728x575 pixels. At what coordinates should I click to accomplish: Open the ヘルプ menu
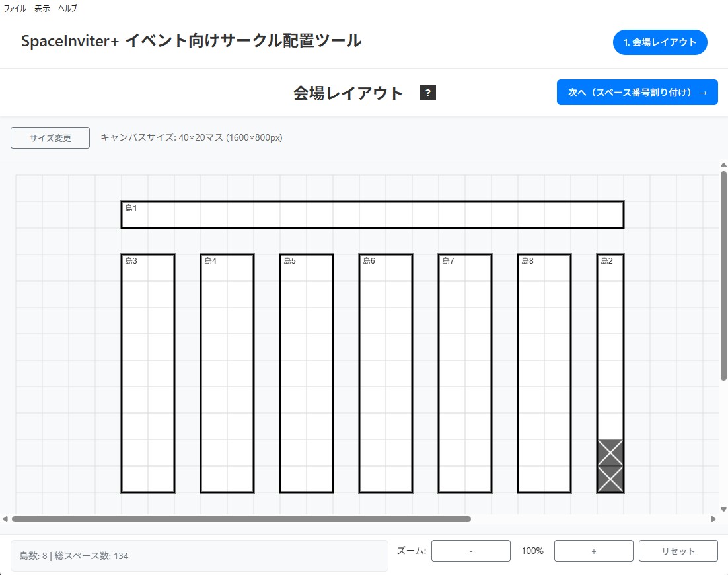[x=67, y=8]
